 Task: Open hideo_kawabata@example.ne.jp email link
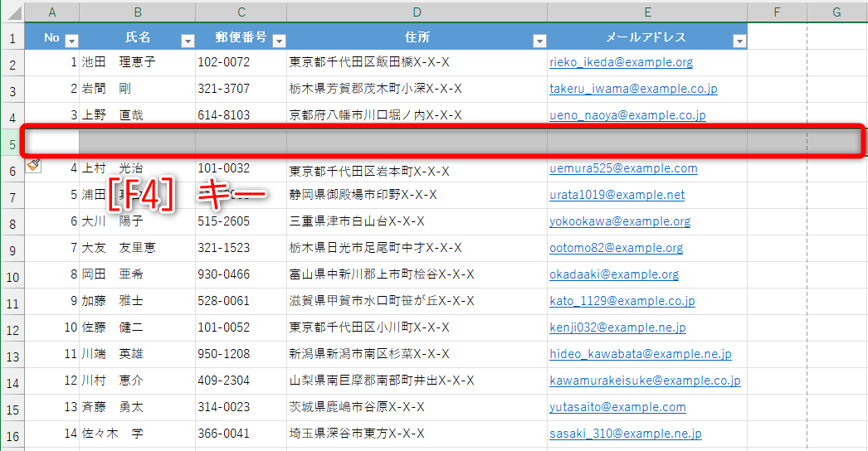coord(641,354)
